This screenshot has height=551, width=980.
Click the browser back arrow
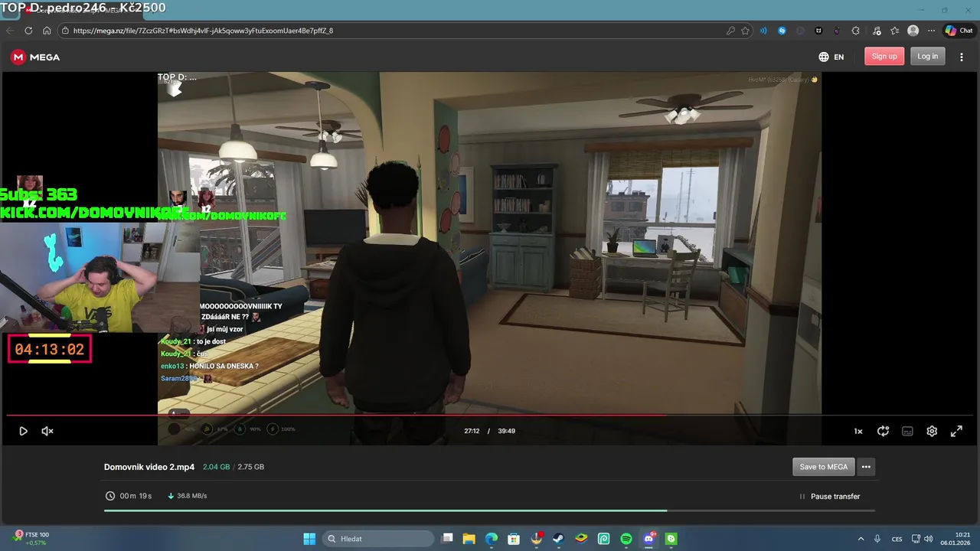10,31
